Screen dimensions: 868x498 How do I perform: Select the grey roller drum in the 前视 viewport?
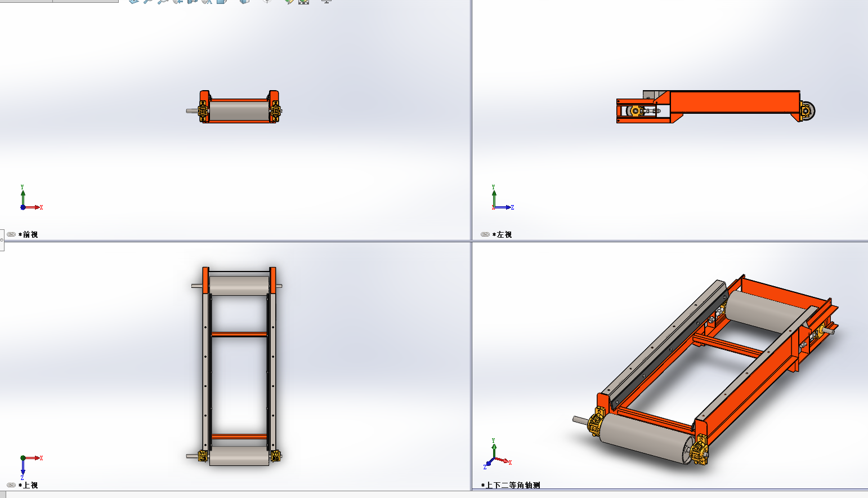(x=239, y=110)
